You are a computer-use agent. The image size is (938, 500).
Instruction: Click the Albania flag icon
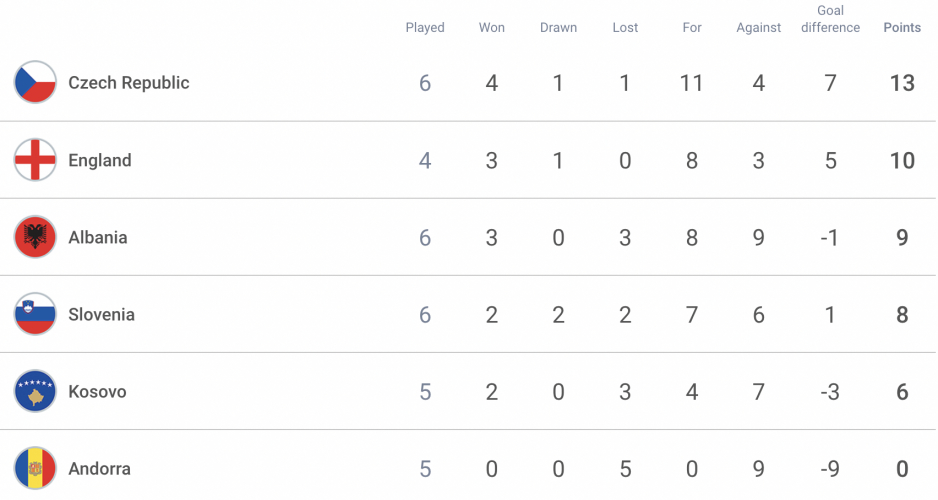click(x=35, y=237)
